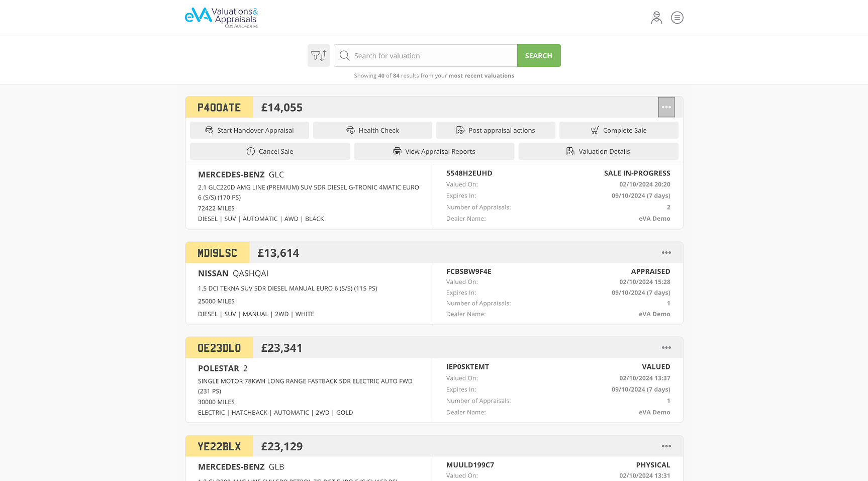Open the user account profile icon
868x481 pixels.
pos(656,18)
